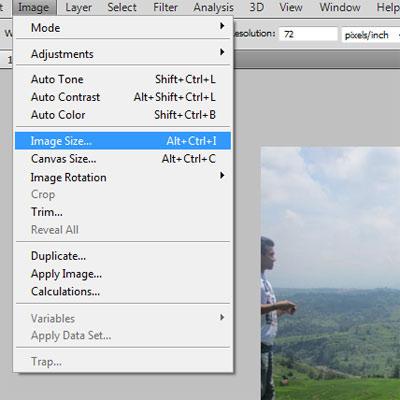This screenshot has height=400, width=400.
Task: Choose Trim... from the menu
Action: (x=123, y=212)
